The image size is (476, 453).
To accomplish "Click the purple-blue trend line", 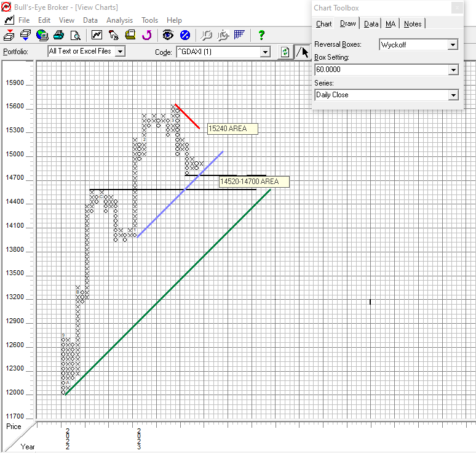I will 180,194.
